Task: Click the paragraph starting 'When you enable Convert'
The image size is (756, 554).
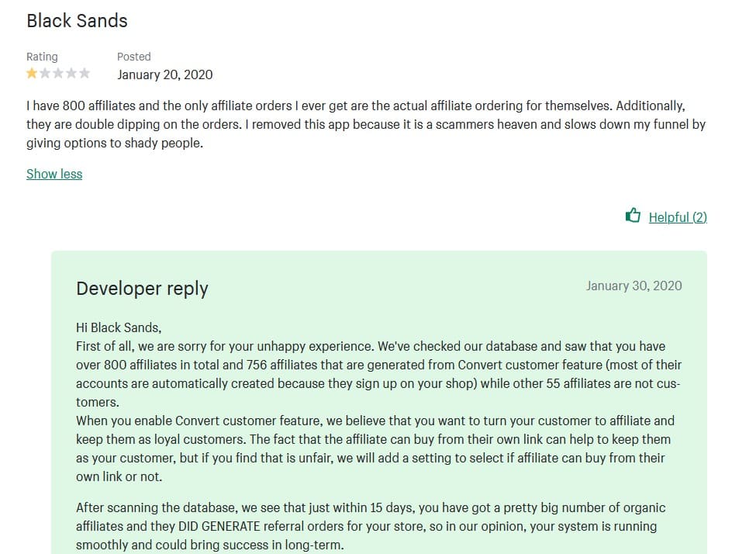Action: point(375,448)
